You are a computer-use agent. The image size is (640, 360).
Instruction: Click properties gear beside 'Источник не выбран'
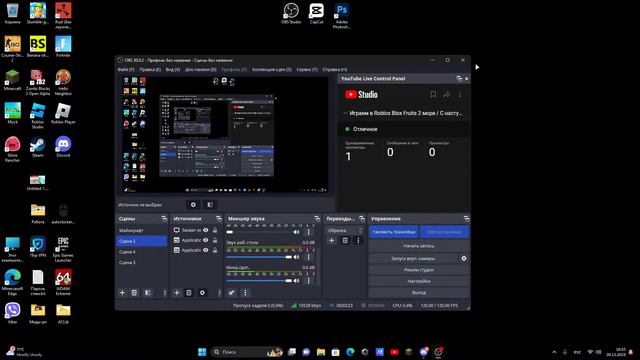(x=193, y=204)
